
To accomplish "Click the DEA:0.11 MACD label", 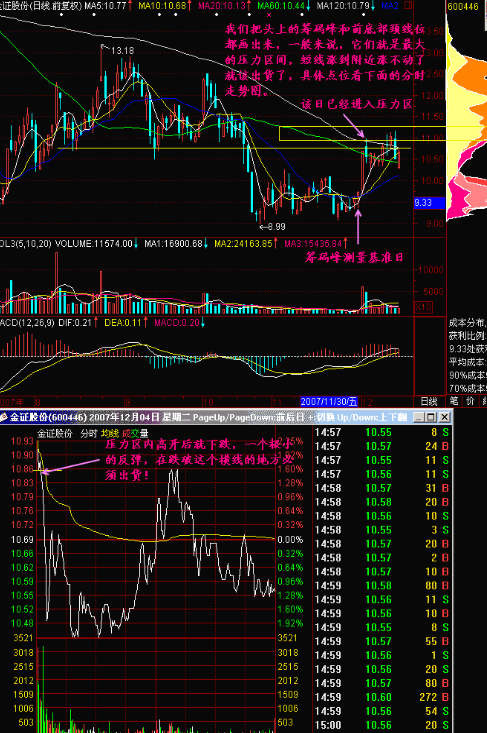I will 122,323.
